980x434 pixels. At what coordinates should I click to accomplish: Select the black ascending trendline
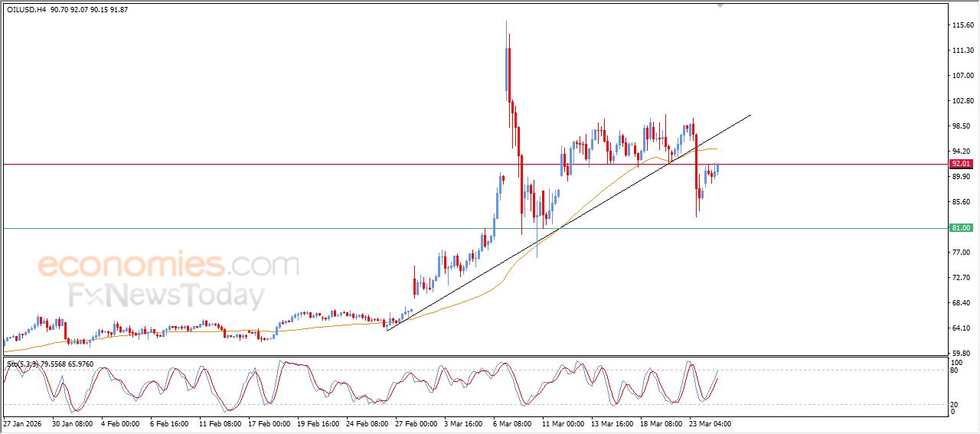click(569, 223)
